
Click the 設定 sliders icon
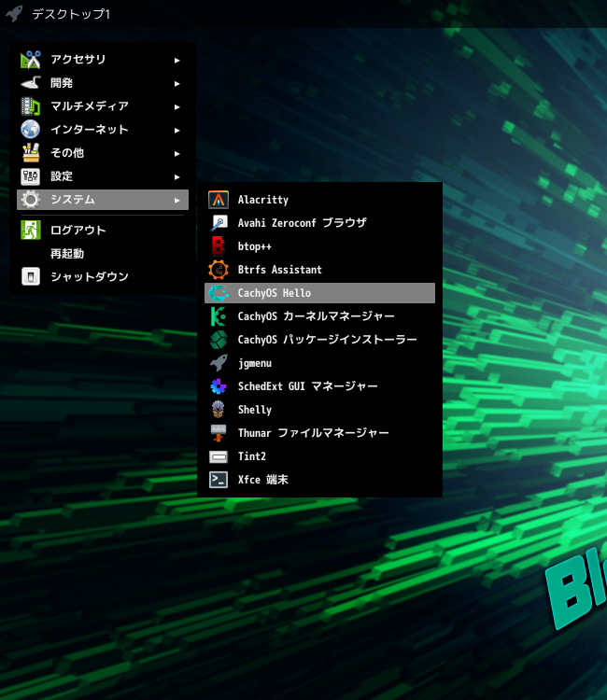point(31,176)
